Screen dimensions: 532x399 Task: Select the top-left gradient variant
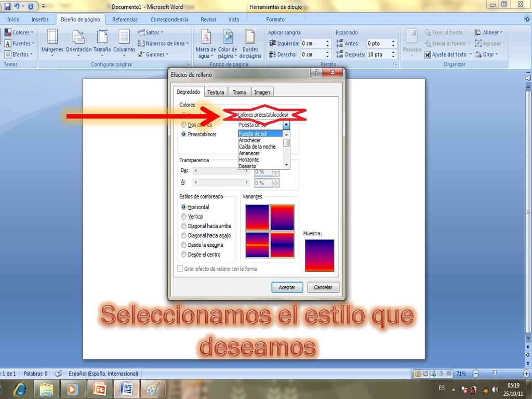click(257, 218)
